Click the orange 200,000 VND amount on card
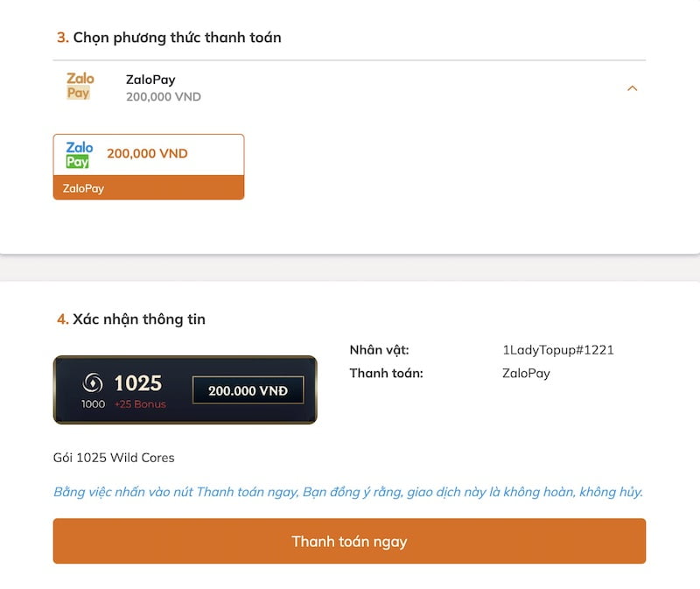The width and height of the screenshot is (700, 589). point(147,154)
